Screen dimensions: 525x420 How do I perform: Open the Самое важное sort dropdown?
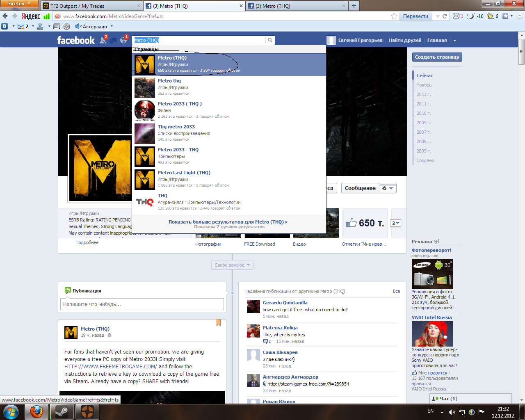(x=232, y=265)
